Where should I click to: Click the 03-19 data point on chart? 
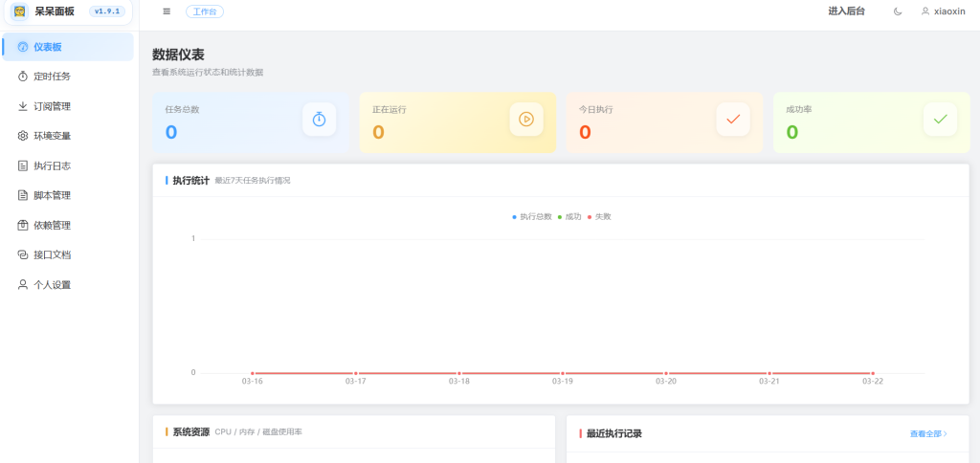(x=563, y=373)
